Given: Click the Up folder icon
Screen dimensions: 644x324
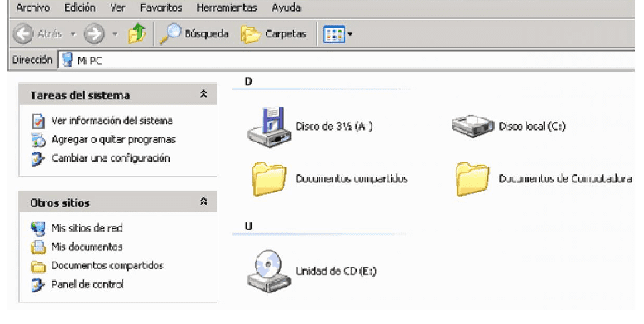Looking at the screenshot, I should [137, 33].
